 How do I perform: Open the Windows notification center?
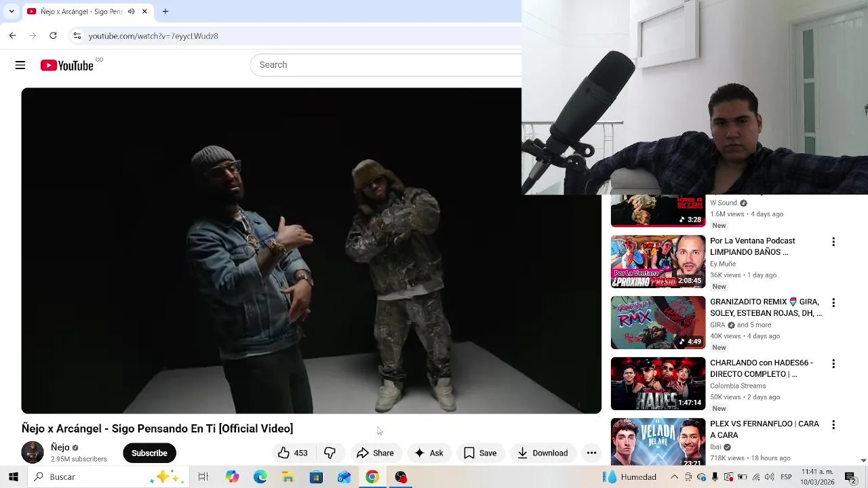850,477
